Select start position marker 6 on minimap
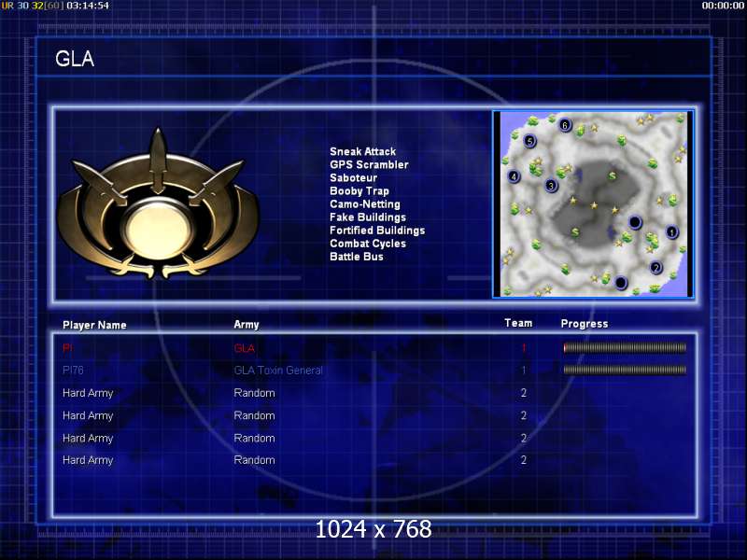Screen dimensions: 747x560 tap(565, 125)
